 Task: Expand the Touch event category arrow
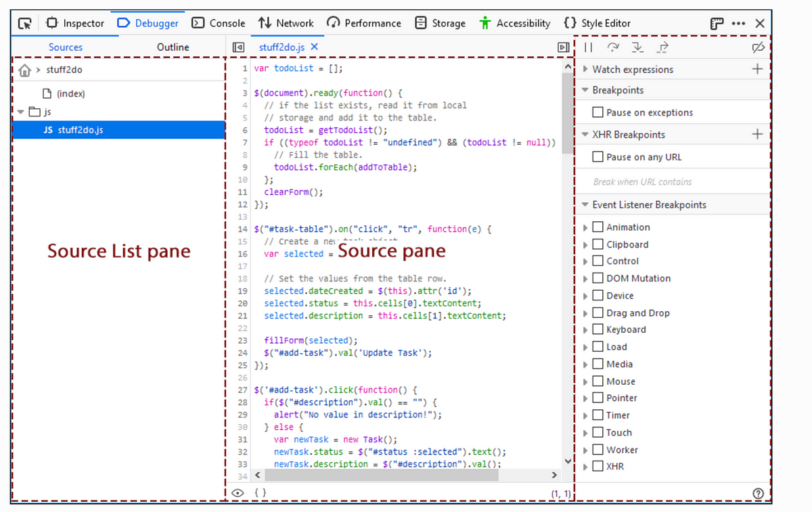585,433
